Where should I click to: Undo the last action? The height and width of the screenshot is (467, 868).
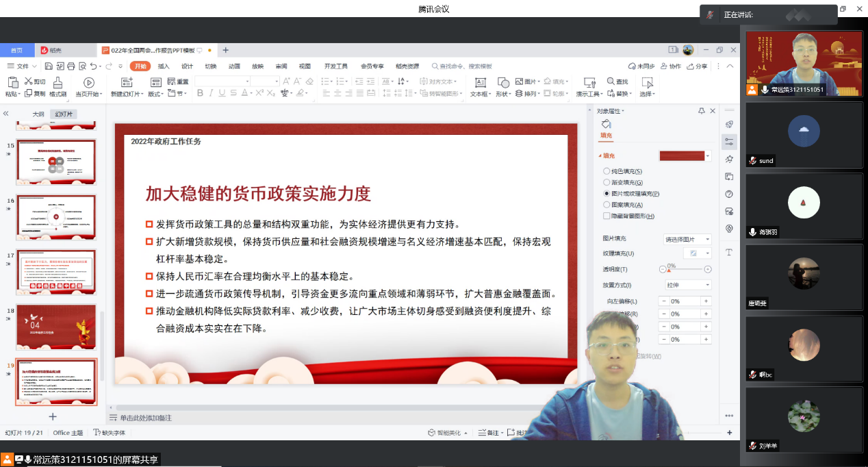(x=93, y=66)
